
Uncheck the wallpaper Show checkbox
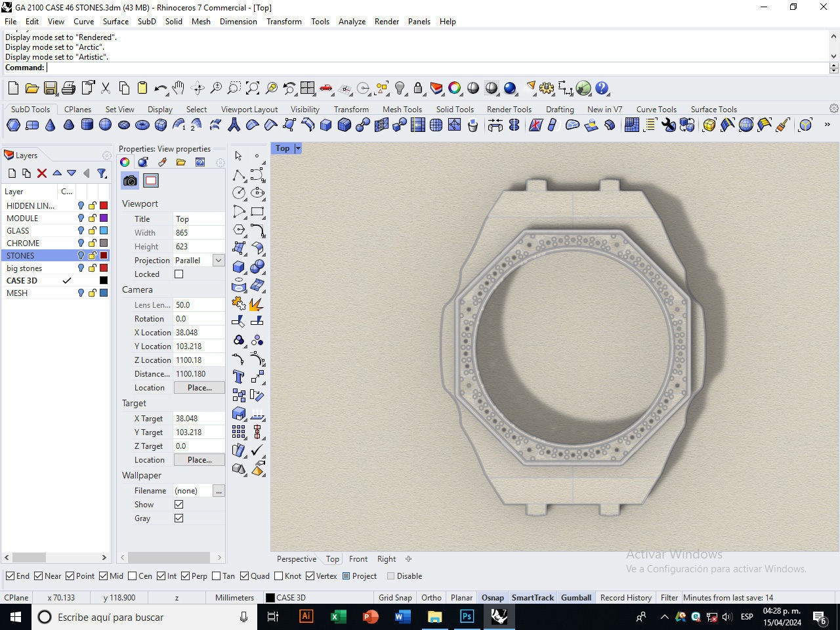tap(178, 505)
